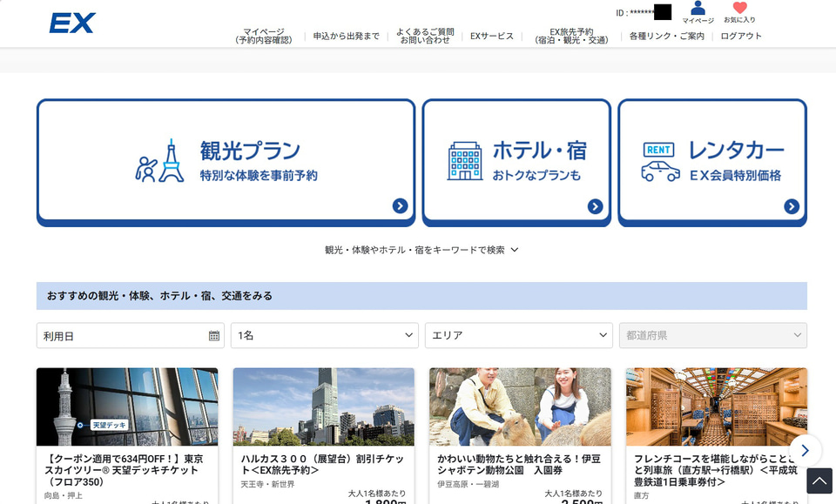Open 申込から出発まで menu item

coord(346,36)
